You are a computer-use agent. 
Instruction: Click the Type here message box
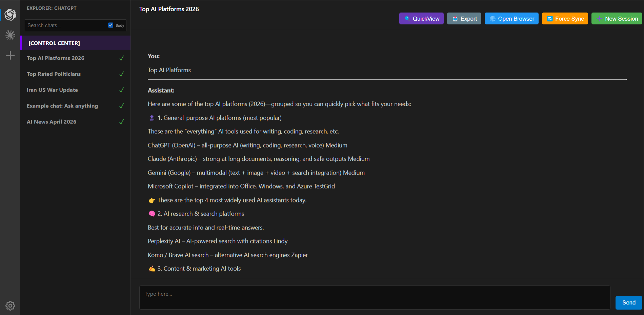click(375, 297)
